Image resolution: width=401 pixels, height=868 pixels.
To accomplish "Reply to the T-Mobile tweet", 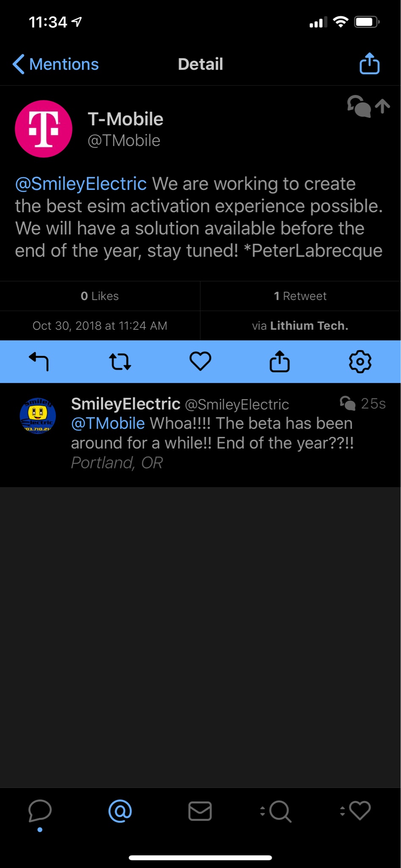I will pos(39,362).
